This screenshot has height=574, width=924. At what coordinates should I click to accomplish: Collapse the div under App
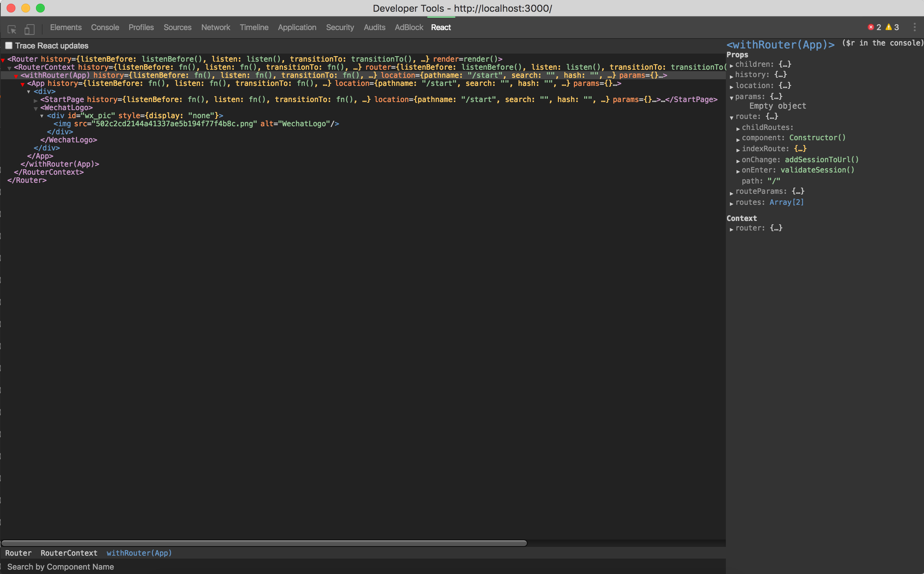[x=29, y=92]
